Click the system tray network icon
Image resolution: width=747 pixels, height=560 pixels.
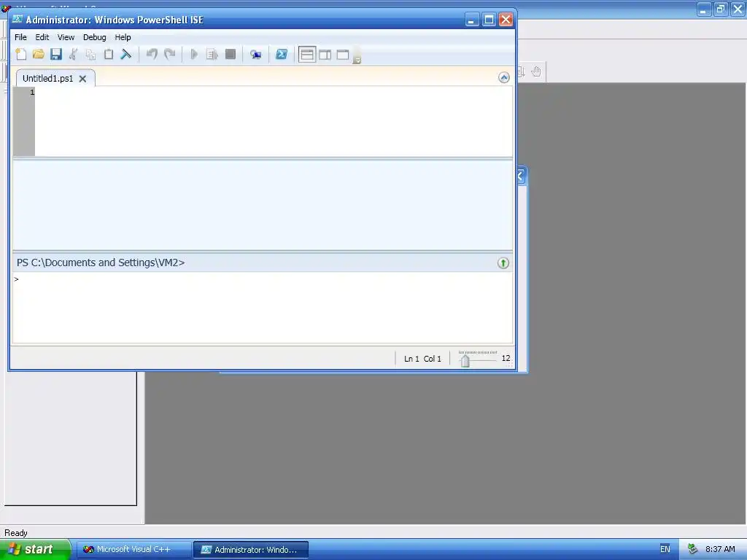pos(692,550)
